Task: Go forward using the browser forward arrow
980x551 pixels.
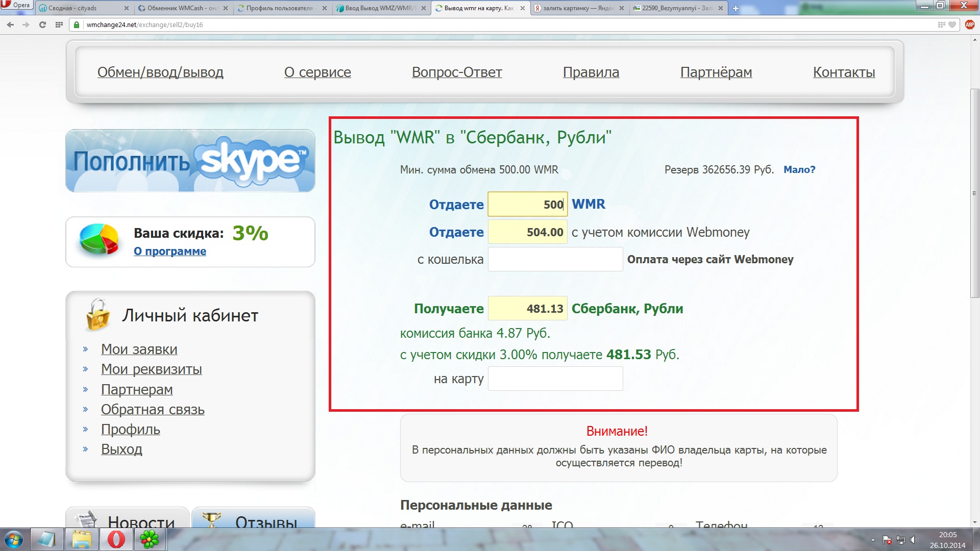Action: pos(26,24)
